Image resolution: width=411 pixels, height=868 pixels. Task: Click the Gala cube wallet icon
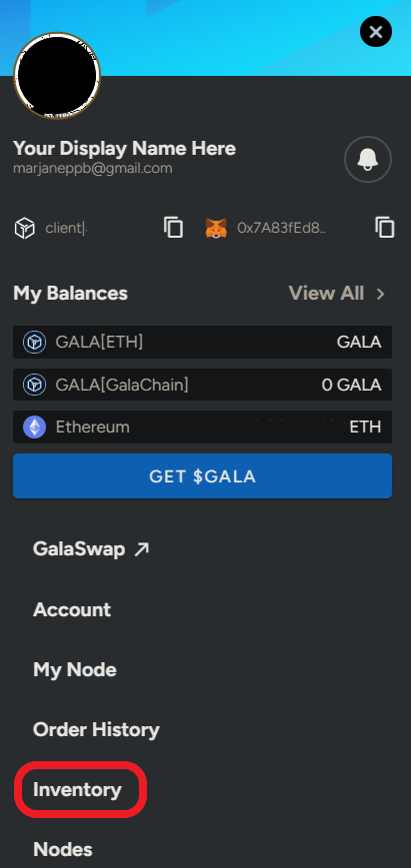point(24,228)
